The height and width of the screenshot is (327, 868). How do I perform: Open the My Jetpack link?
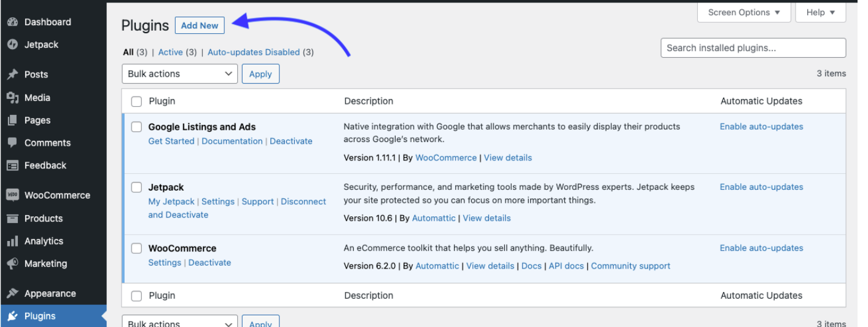click(x=171, y=201)
